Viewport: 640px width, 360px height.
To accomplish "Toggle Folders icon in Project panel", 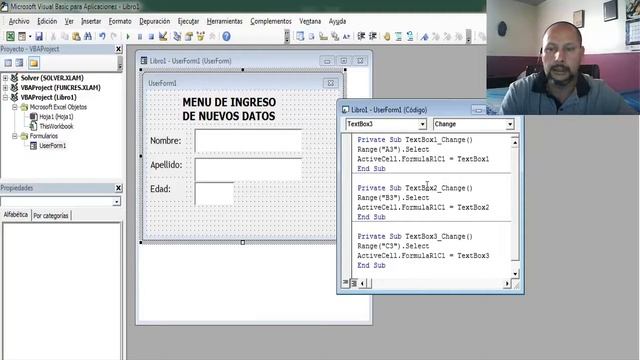I will (x=33, y=63).
